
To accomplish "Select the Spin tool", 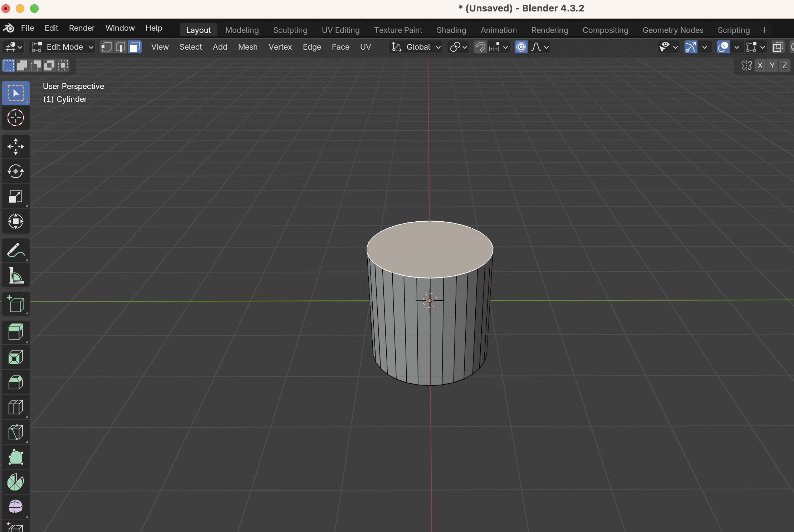I will pyautogui.click(x=16, y=482).
